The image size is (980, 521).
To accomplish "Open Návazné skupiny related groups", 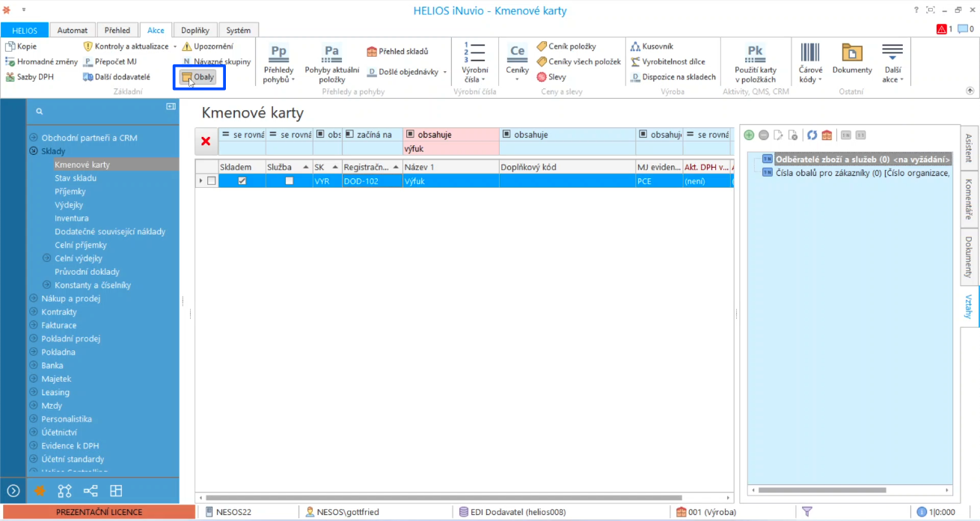I will 217,61.
